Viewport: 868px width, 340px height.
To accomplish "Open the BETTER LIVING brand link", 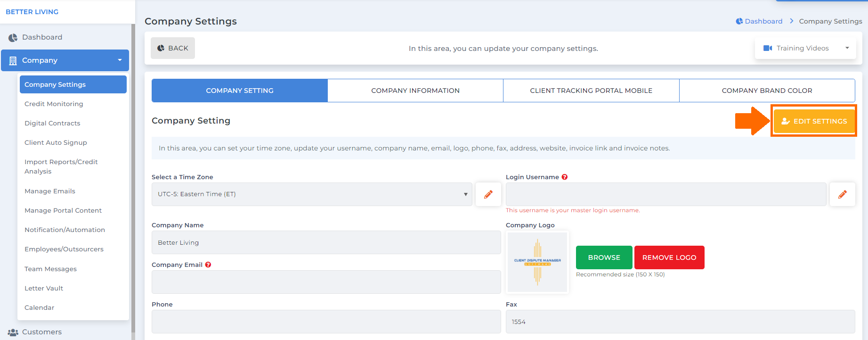I will coord(32,12).
